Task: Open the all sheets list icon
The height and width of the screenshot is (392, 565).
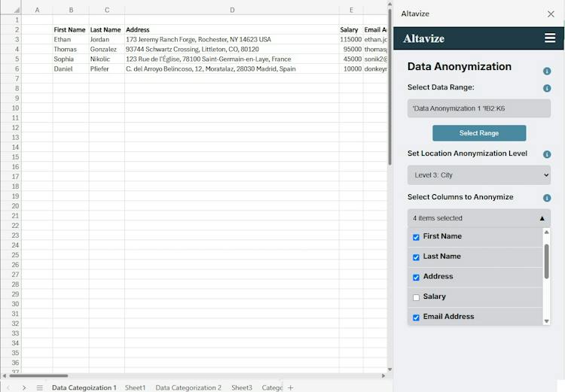Action: pyautogui.click(x=40, y=387)
